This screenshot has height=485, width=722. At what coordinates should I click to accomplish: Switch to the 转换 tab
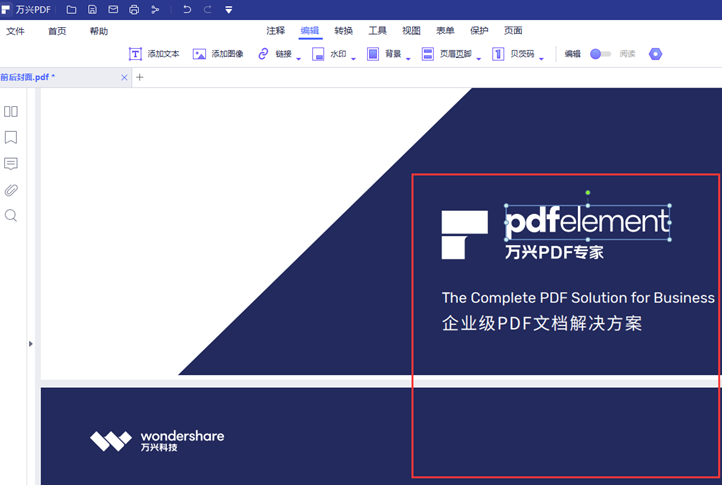(x=344, y=31)
